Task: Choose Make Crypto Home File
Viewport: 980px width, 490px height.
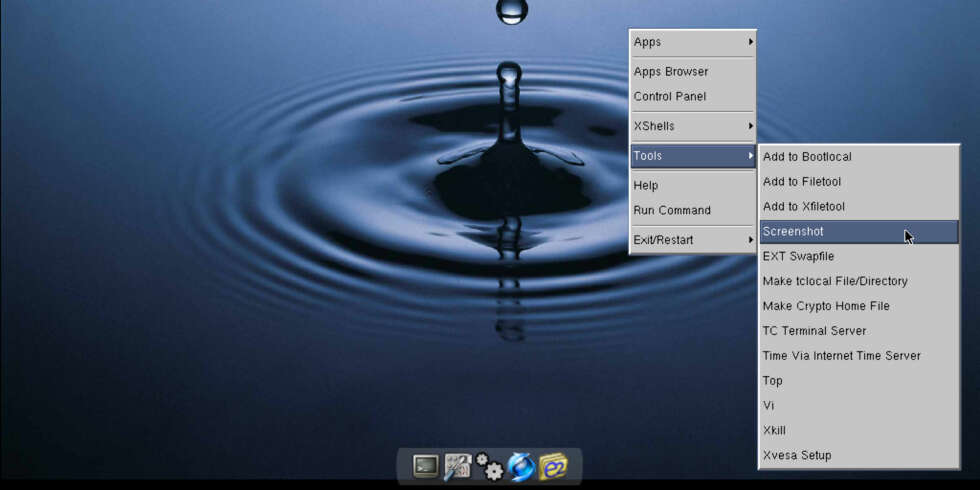Action: coord(859,306)
